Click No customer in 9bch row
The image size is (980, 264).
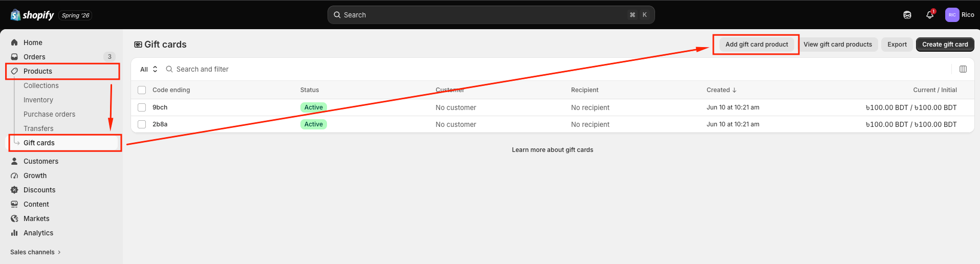coord(456,107)
